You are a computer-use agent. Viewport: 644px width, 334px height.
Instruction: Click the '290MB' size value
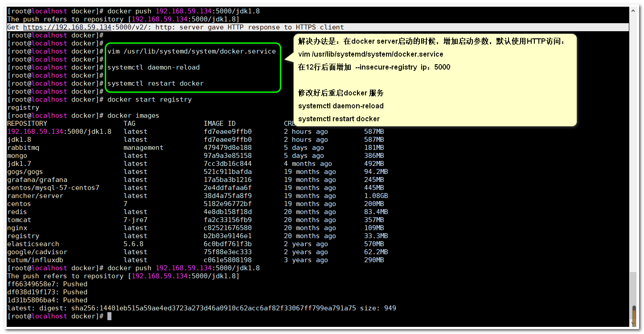[x=374, y=260]
